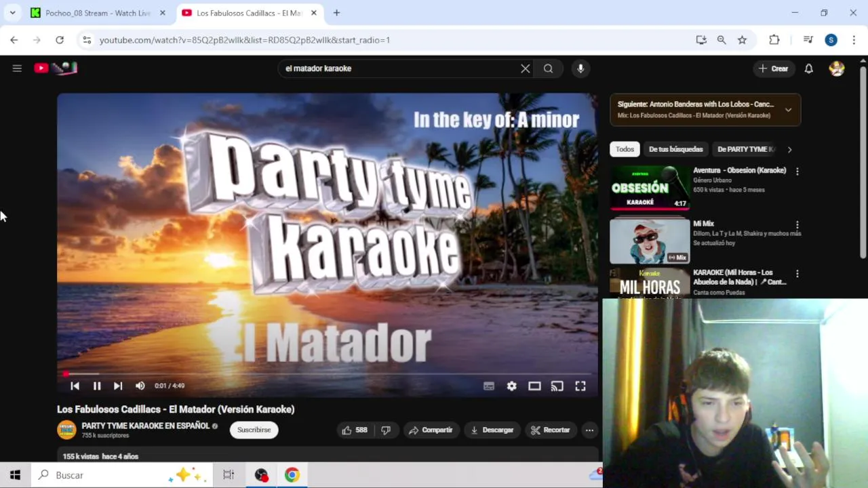The height and width of the screenshot is (488, 868).
Task: Skip to previous video in player
Action: (x=75, y=386)
